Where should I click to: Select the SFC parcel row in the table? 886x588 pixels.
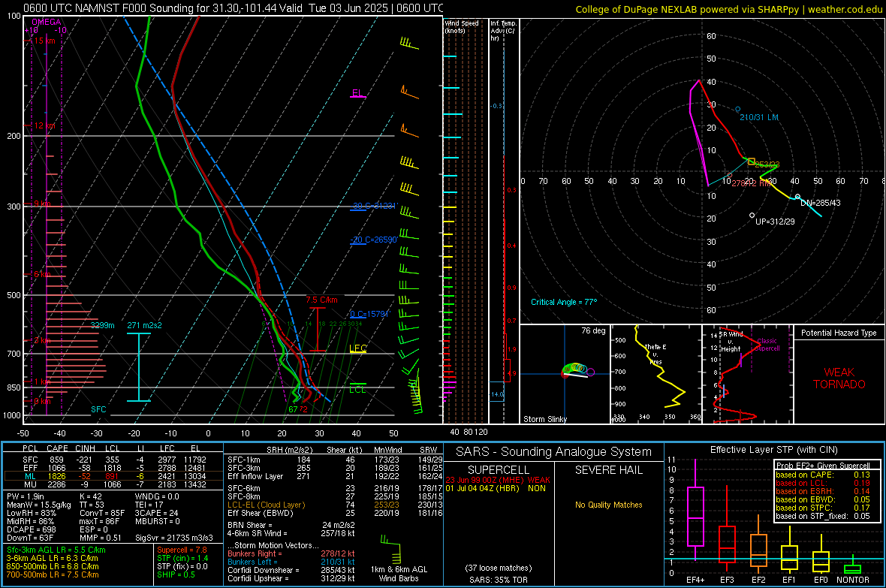click(113, 460)
